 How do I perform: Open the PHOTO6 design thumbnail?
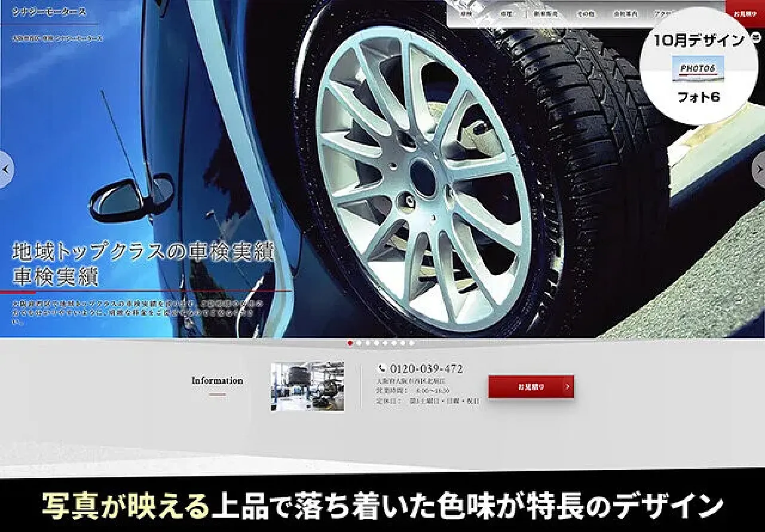click(x=698, y=69)
